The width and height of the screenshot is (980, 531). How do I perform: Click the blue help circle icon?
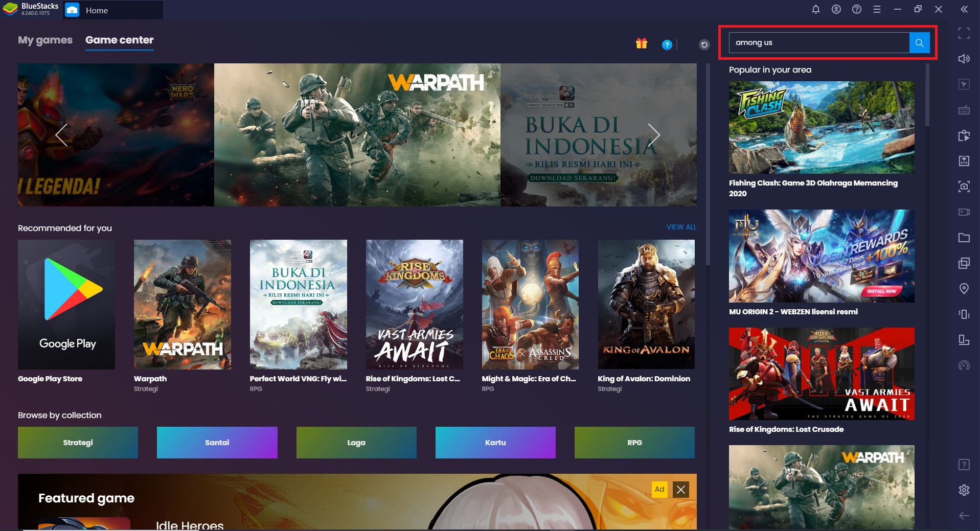[667, 45]
